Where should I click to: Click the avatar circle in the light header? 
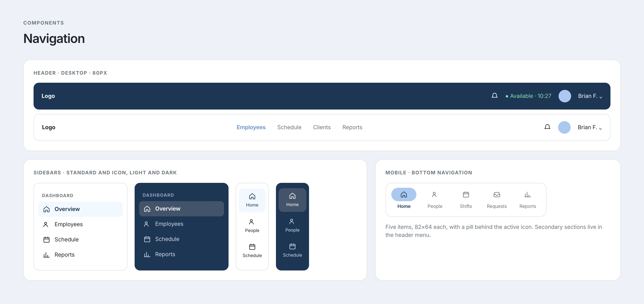coord(564,127)
